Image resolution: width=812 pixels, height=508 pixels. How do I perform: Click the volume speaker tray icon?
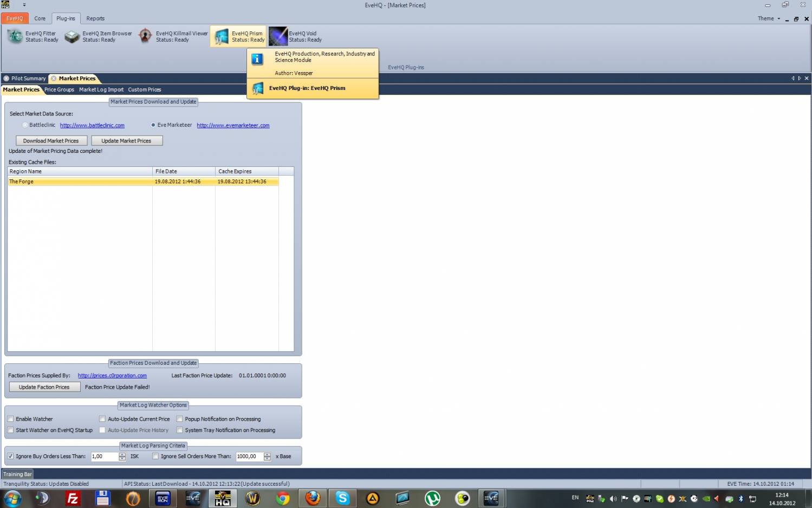click(613, 499)
